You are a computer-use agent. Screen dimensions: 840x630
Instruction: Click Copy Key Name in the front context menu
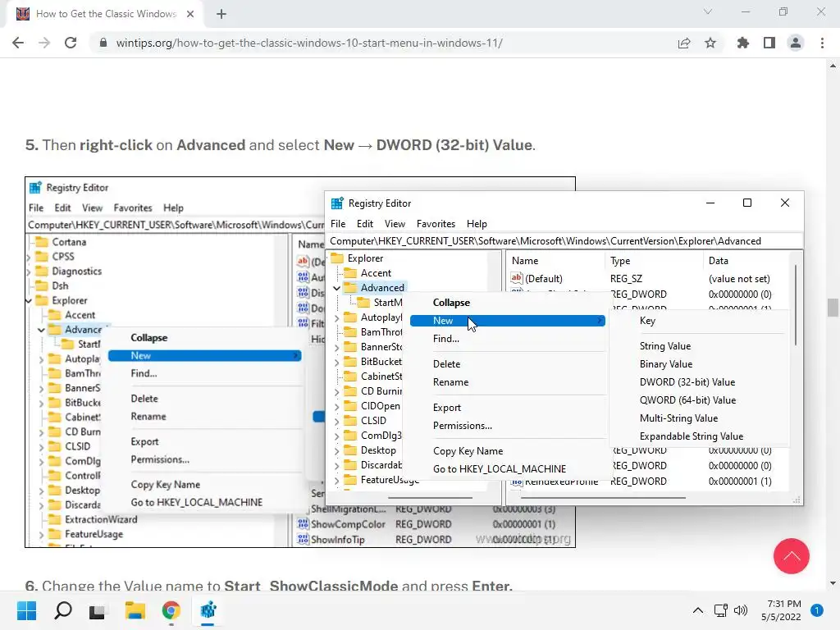[x=468, y=451]
